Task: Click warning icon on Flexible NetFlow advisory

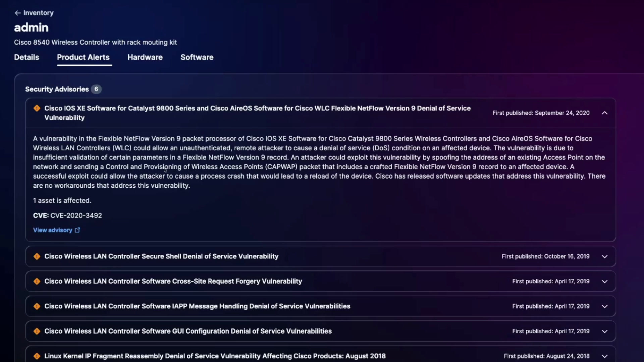Action: coord(37,108)
